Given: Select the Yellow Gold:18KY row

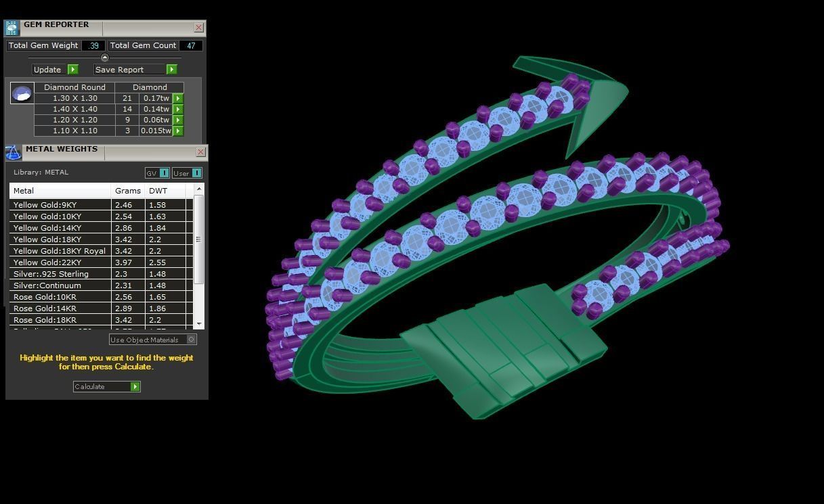Looking at the screenshot, I should point(102,239).
